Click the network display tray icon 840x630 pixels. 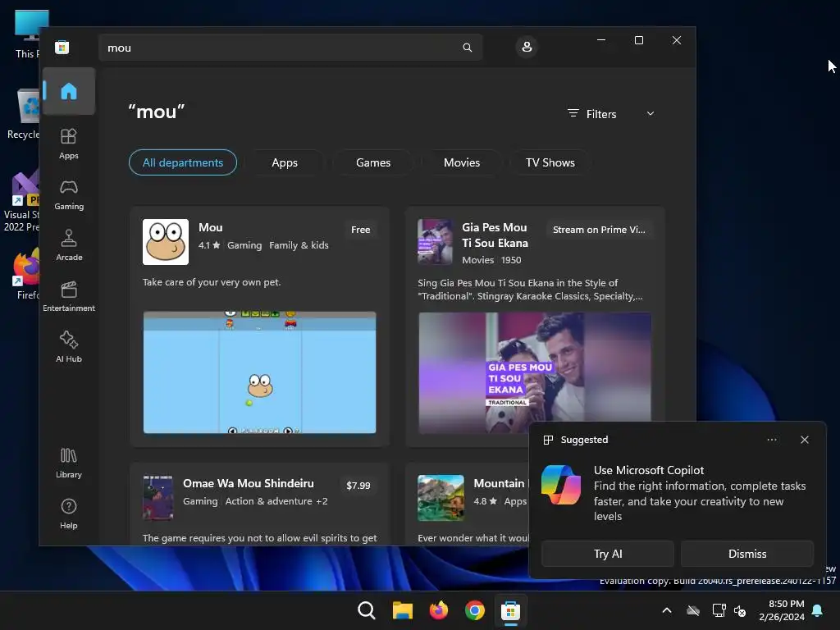point(719,610)
